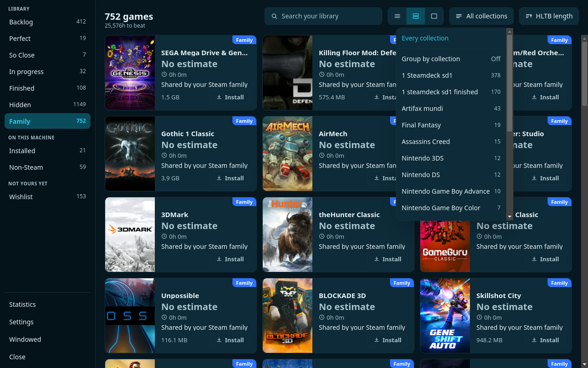Show In progress games
Image resolution: width=588 pixels, height=368 pixels.
coord(47,71)
